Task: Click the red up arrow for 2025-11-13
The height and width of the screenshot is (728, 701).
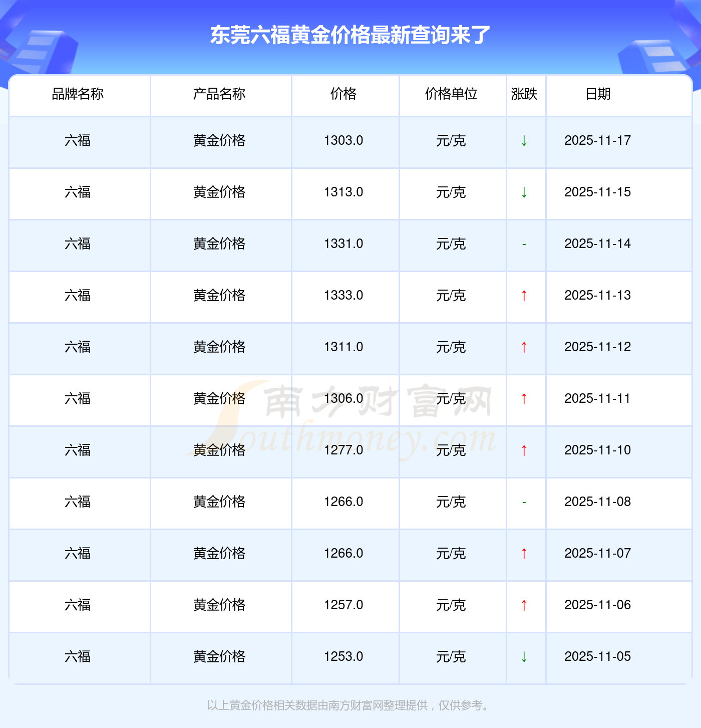Action: [x=524, y=296]
